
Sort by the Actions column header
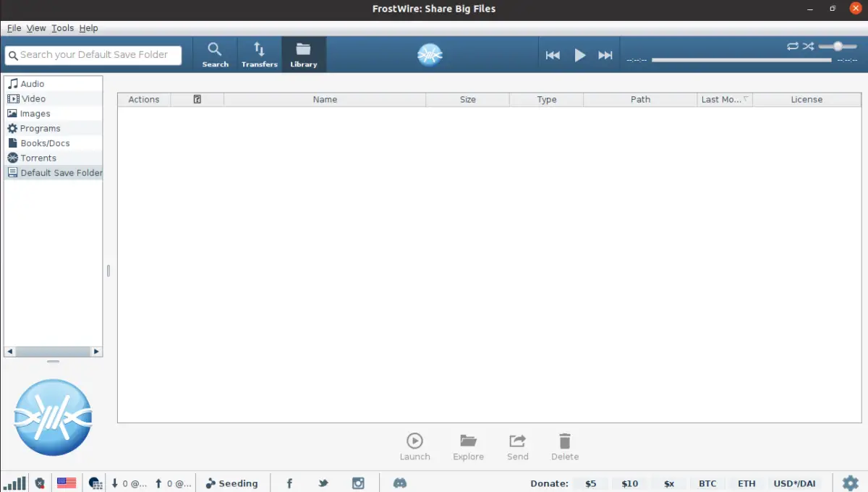point(144,100)
